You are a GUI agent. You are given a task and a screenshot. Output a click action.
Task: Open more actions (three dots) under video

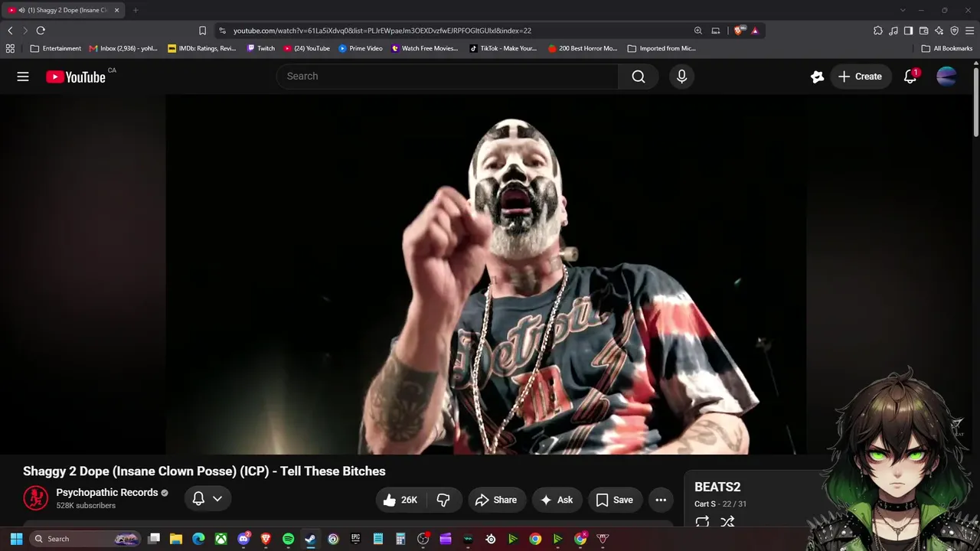(661, 500)
